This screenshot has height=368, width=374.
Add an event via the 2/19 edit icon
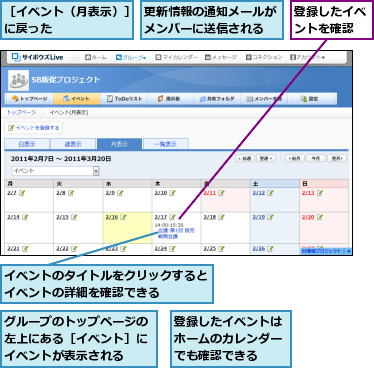pos(271,217)
